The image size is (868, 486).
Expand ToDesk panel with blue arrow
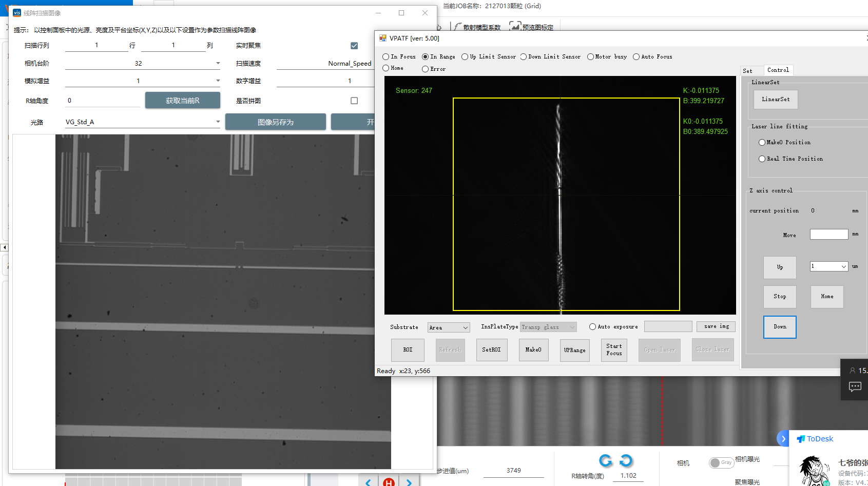pos(783,438)
